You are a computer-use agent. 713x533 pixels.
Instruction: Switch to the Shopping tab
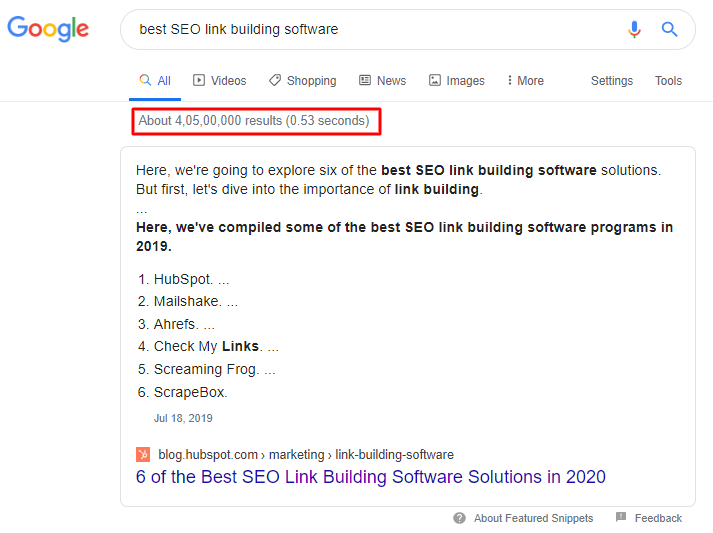pyautogui.click(x=302, y=81)
